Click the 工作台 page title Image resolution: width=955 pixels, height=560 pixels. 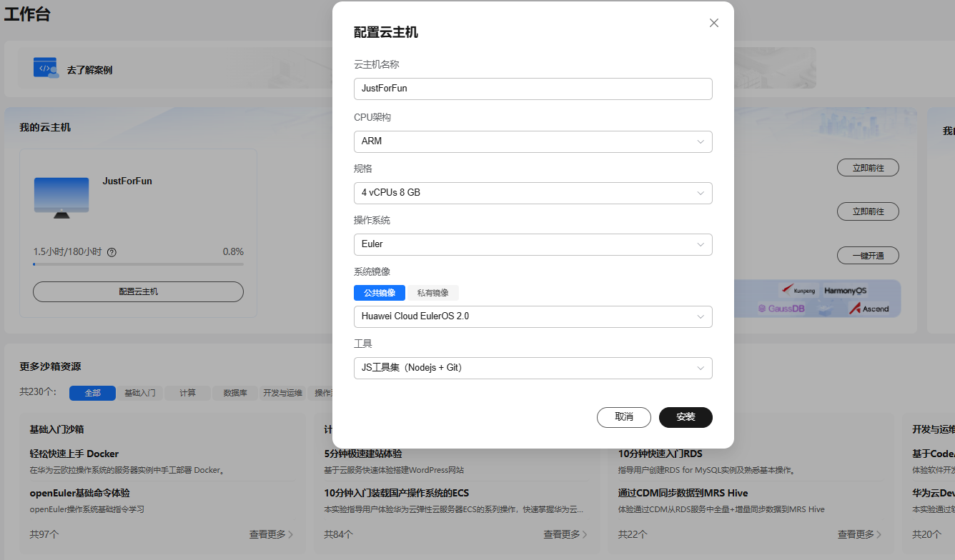[27, 14]
